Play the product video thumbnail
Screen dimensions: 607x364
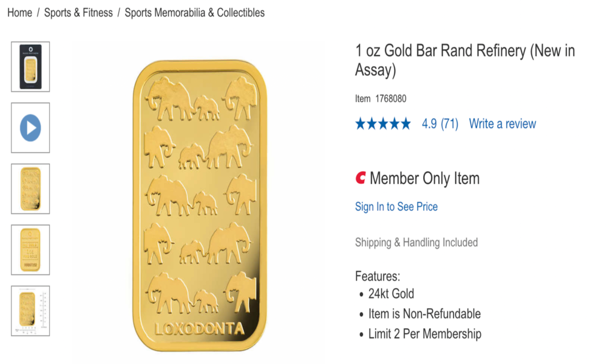point(30,128)
